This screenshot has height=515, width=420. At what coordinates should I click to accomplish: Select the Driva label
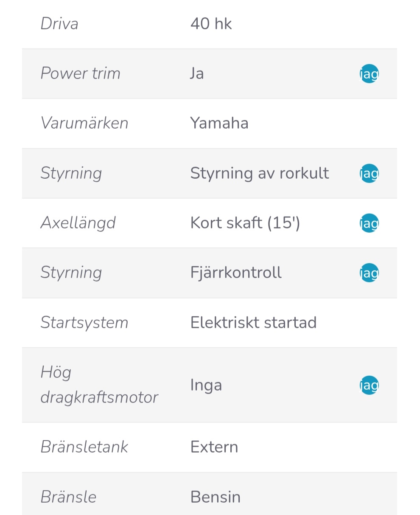coord(59,23)
